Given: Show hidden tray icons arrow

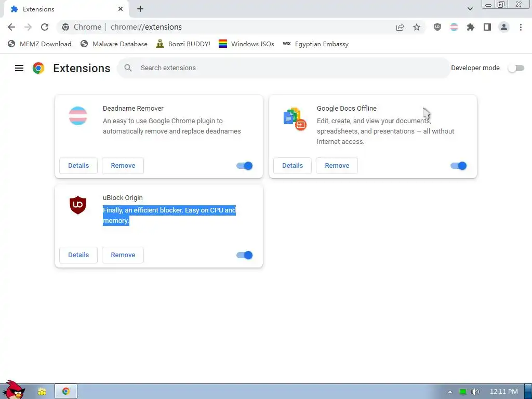Looking at the screenshot, I should [450, 392].
